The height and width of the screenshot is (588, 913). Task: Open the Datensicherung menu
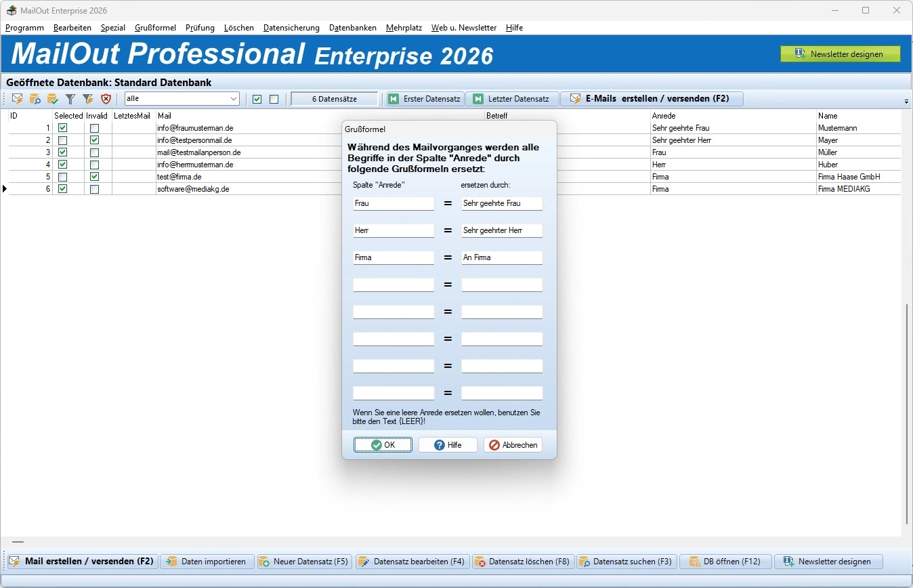coord(291,28)
